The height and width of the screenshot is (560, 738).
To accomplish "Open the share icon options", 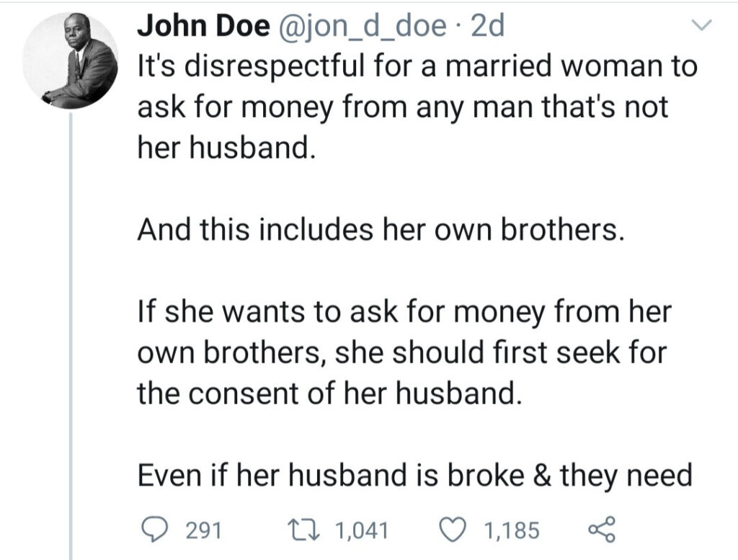I will pos(602,530).
